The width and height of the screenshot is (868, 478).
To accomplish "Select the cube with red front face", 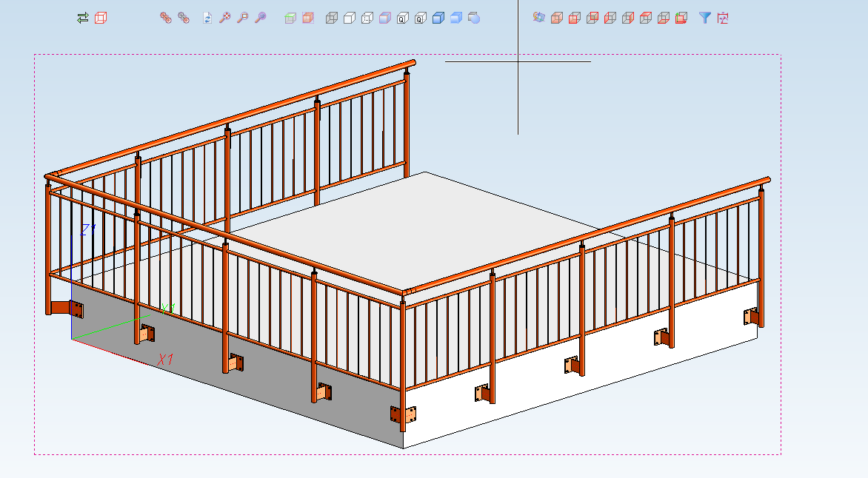I will pyautogui.click(x=575, y=18).
